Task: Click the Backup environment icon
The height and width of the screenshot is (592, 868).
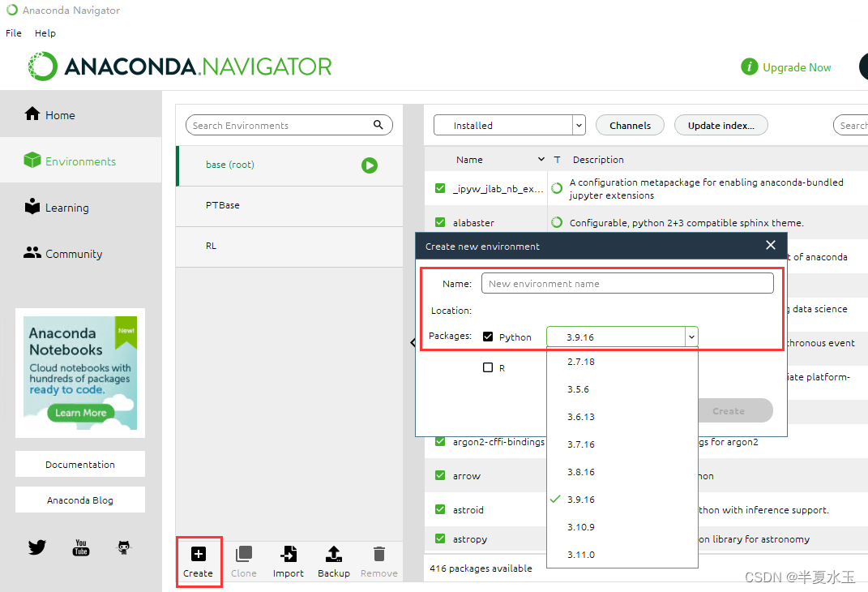Action: tap(334, 554)
